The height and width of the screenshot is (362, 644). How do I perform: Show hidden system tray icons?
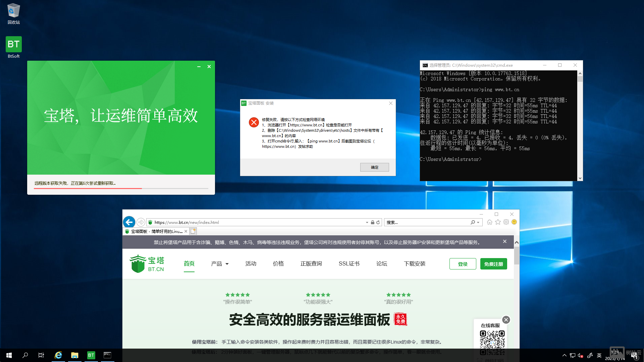click(564, 355)
